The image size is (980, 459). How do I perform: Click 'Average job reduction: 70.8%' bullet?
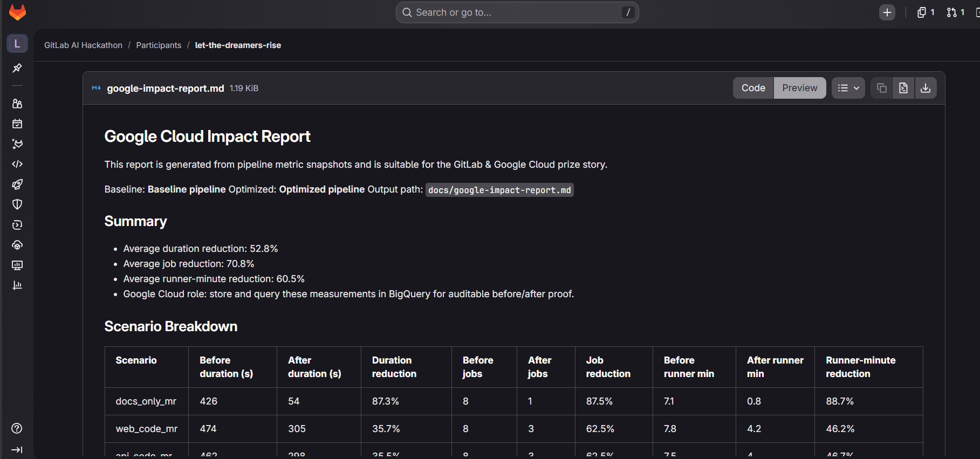[x=189, y=264]
